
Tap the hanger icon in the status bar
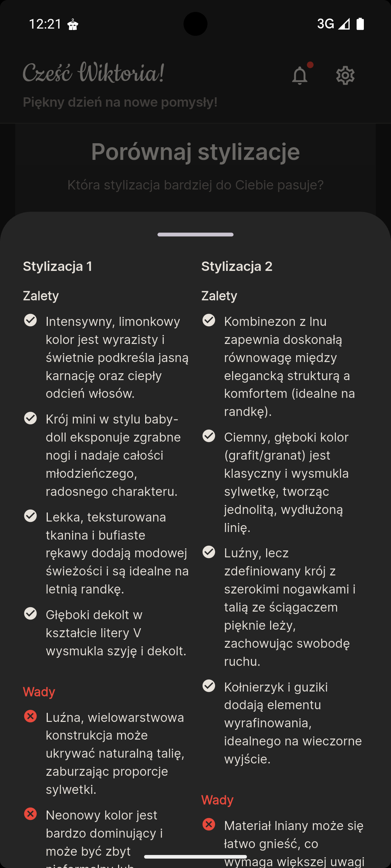click(x=73, y=24)
